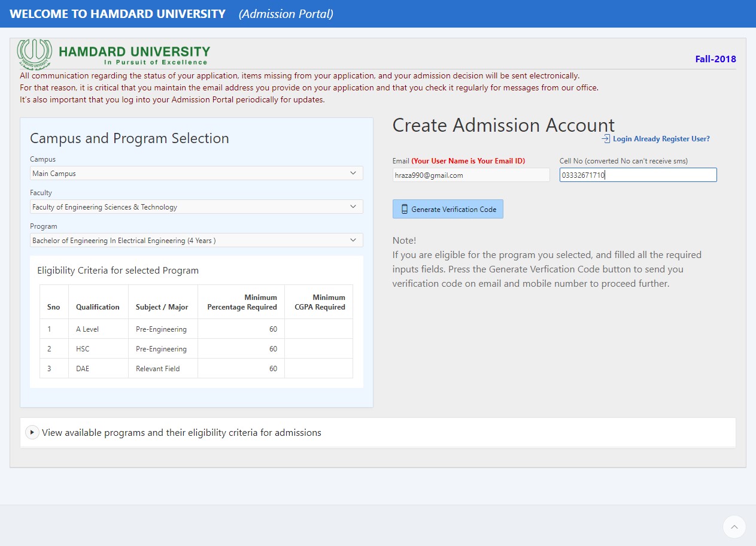Image resolution: width=756 pixels, height=546 pixels.
Task: Click 'Campus and Program Selection' heading
Action: click(129, 138)
